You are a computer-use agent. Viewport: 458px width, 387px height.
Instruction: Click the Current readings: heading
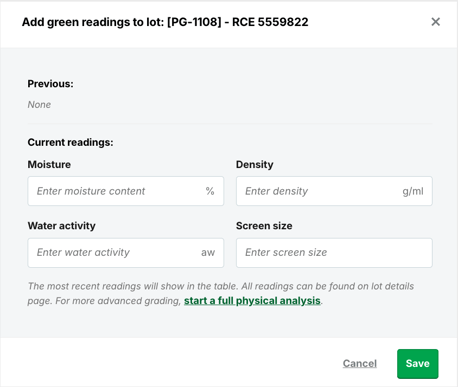pyautogui.click(x=70, y=142)
